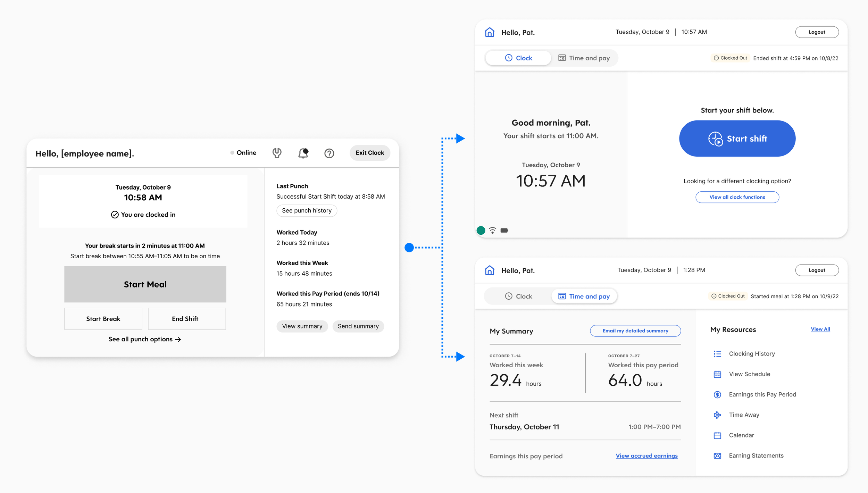868x493 pixels.
Task: Open the Time Away resource
Action: [744, 415]
